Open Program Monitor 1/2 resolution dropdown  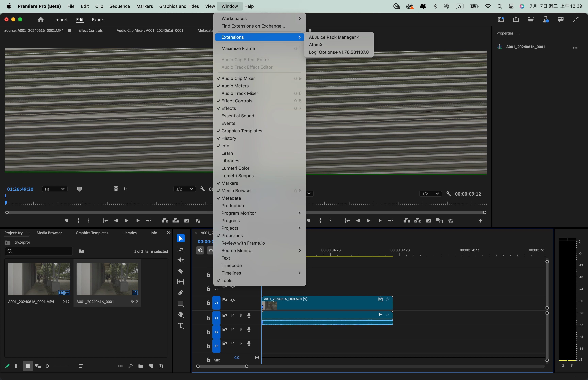pos(430,194)
